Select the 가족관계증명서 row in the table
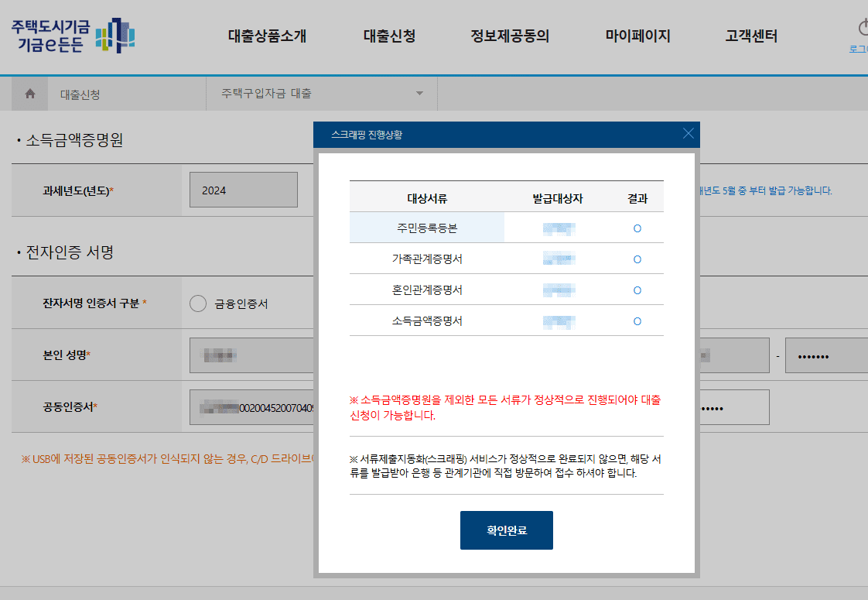This screenshot has height=600, width=868. (x=429, y=258)
